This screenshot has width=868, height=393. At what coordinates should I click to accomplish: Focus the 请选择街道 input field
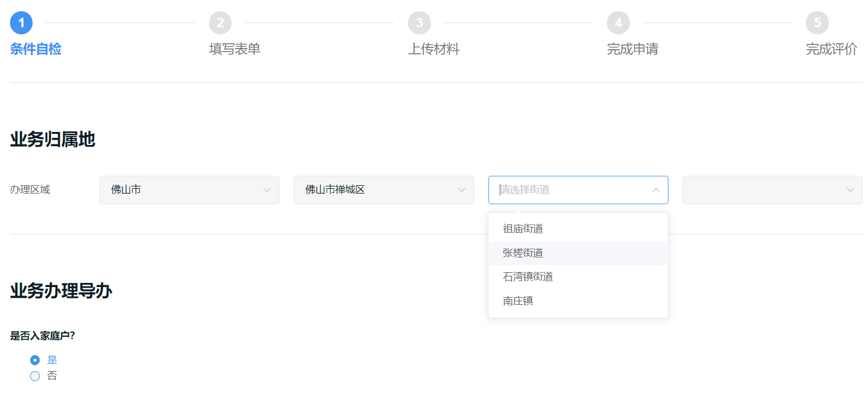568,190
